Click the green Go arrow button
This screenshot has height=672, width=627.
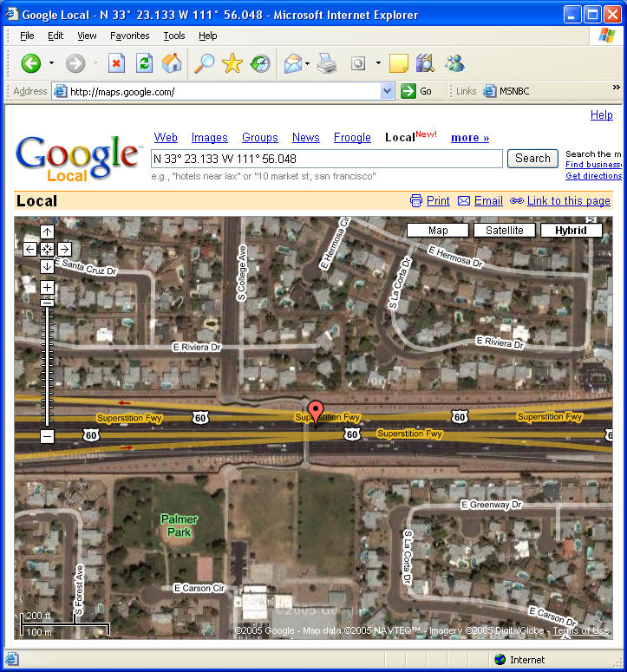point(408,91)
